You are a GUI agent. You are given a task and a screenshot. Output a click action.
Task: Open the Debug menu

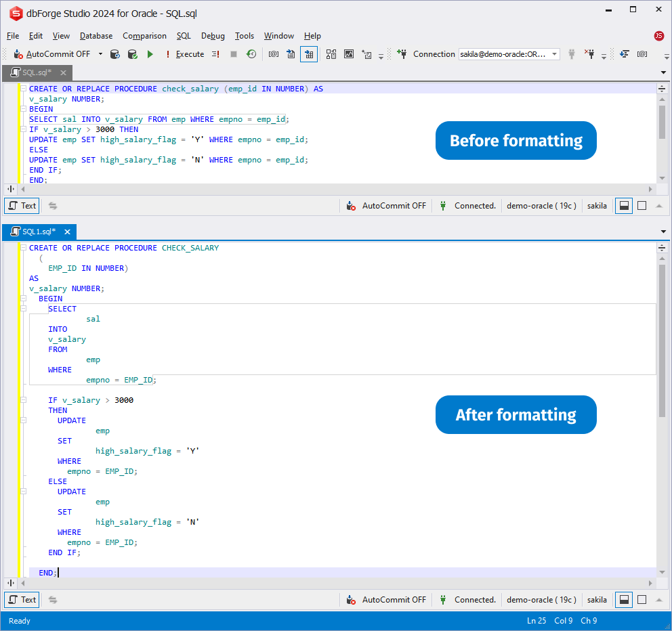click(213, 36)
